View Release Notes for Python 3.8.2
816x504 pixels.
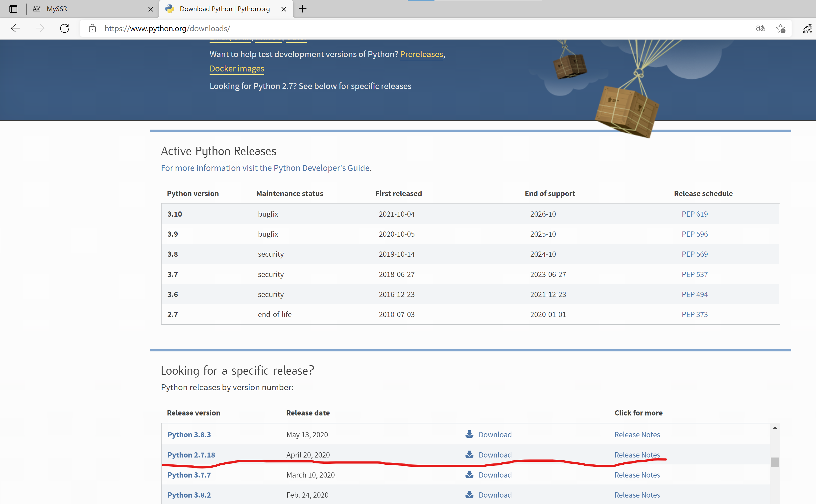[x=637, y=495]
